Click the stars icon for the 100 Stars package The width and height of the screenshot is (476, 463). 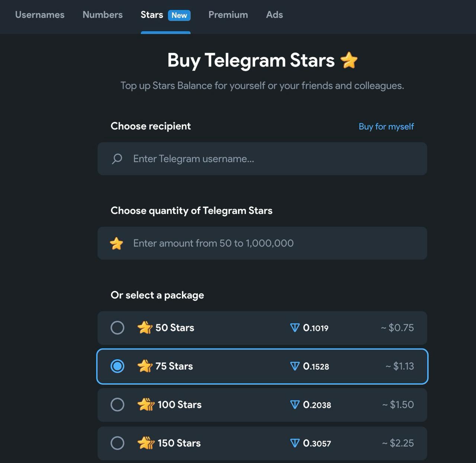coord(146,405)
